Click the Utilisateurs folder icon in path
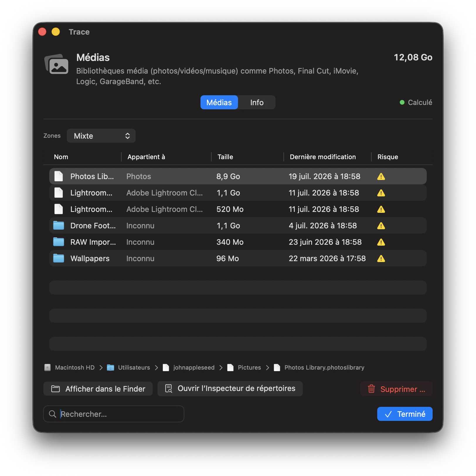Image resolution: width=476 pixels, height=476 pixels. pyautogui.click(x=110, y=368)
